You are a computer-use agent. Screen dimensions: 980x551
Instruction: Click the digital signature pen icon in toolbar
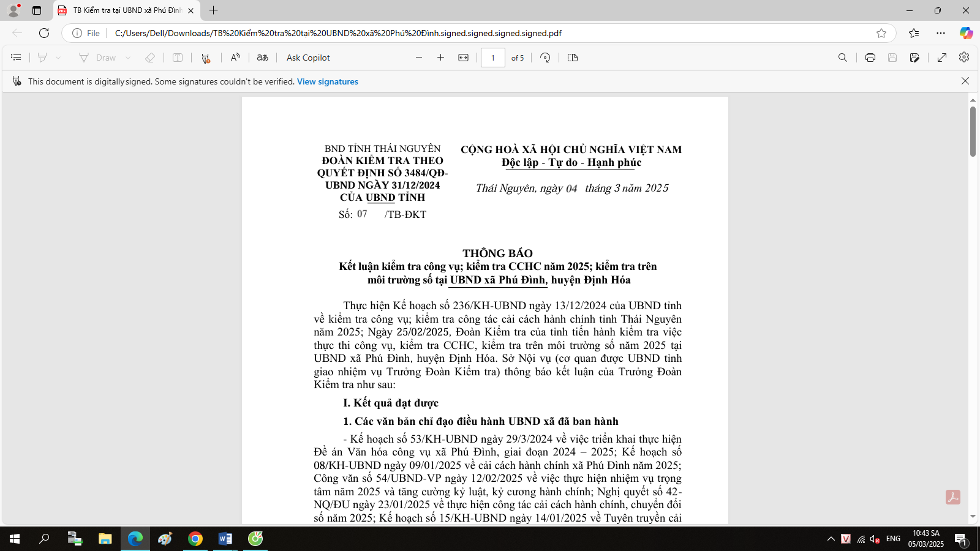coord(206,58)
